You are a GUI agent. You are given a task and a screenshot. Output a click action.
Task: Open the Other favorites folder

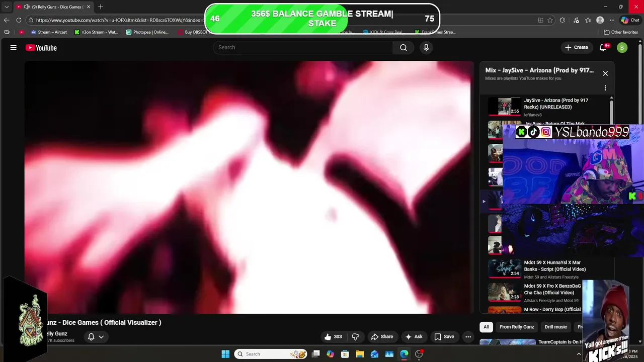[x=621, y=32]
